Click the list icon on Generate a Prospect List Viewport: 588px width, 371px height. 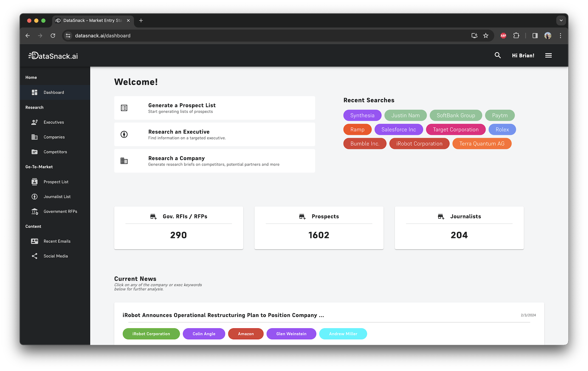point(124,108)
